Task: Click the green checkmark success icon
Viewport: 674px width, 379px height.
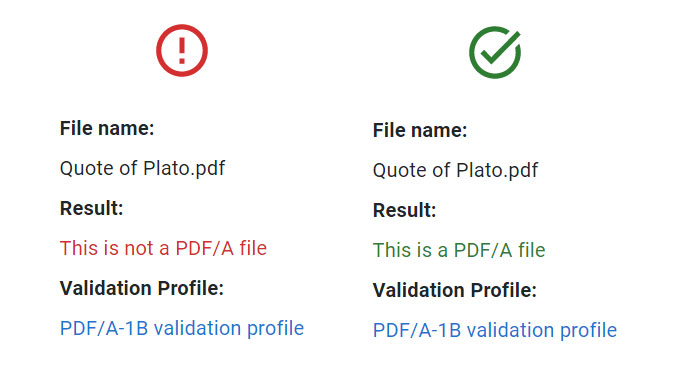Action: [x=495, y=52]
